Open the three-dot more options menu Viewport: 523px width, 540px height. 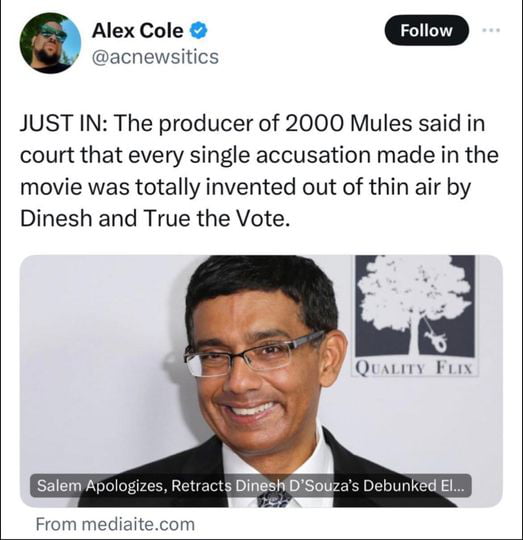coord(491,31)
